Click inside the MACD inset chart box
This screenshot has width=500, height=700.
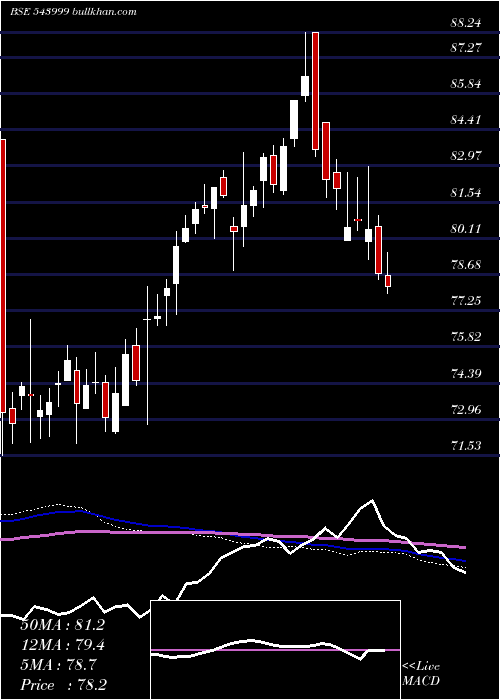pyautogui.click(x=275, y=650)
